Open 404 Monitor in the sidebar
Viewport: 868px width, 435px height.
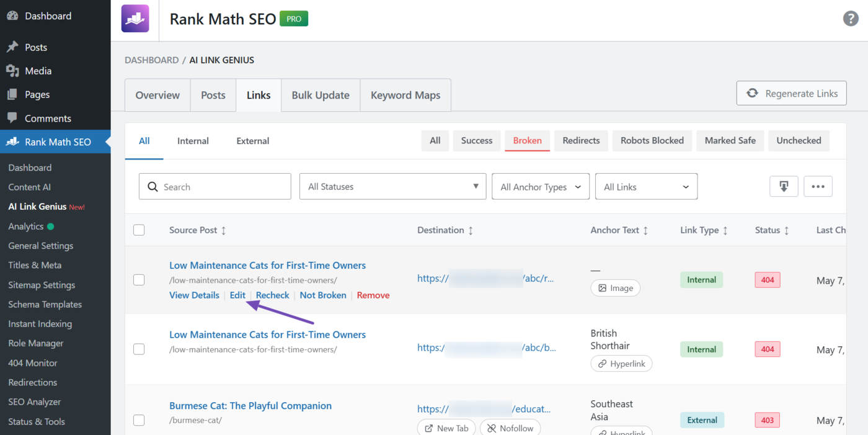tap(33, 363)
